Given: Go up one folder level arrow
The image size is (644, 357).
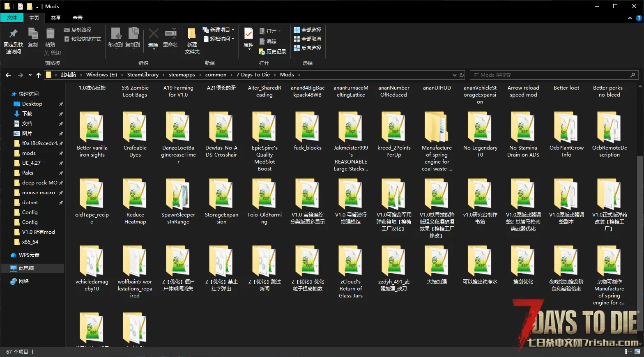Looking at the screenshot, I should [39, 75].
